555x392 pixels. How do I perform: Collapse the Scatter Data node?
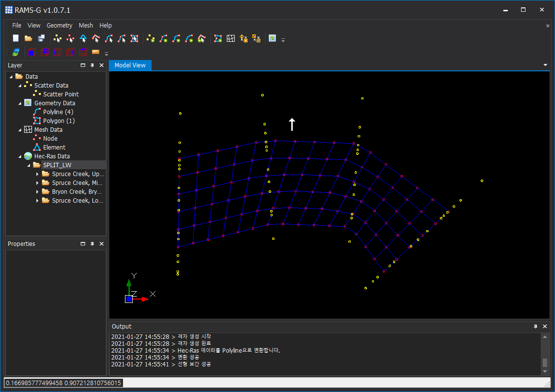20,85
